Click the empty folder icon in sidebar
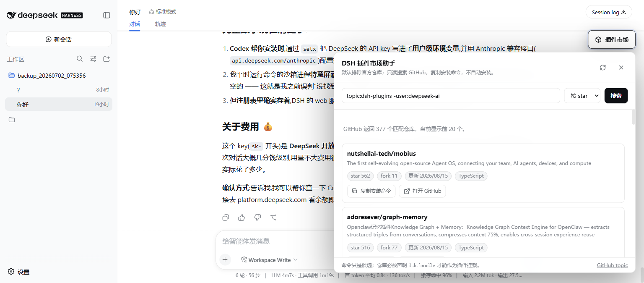644x283 pixels. tap(12, 120)
